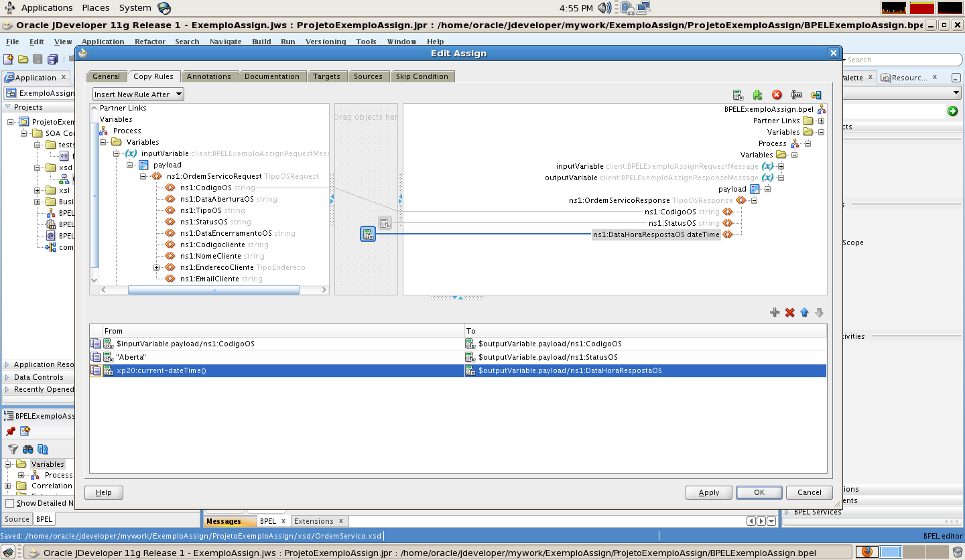Click the Firefox icon in bottom panel
This screenshot has width=965, height=560.
(867, 552)
